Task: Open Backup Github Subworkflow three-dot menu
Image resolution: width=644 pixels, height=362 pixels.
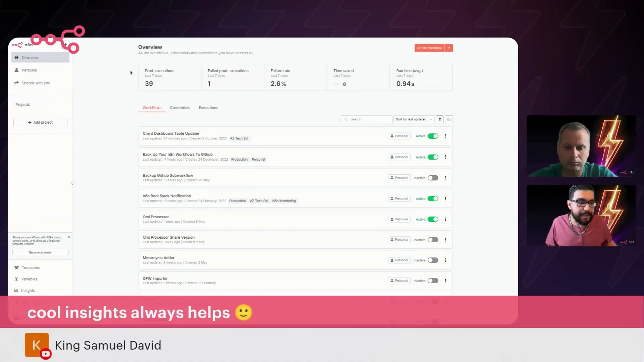Action: [445, 178]
